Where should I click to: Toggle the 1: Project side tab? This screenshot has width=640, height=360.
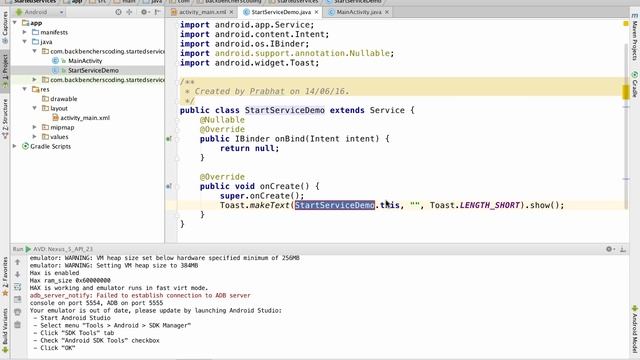(5, 71)
